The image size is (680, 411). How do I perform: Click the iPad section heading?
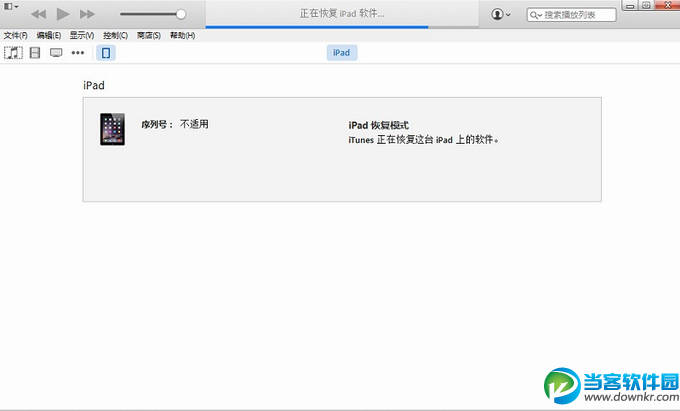tap(94, 85)
